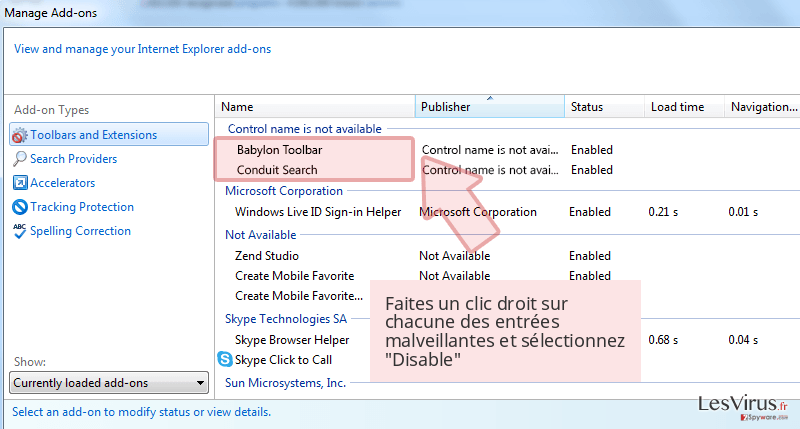Viewport: 800px width, 429px height.
Task: Click Skype Technologies SA group header
Action: point(286,319)
